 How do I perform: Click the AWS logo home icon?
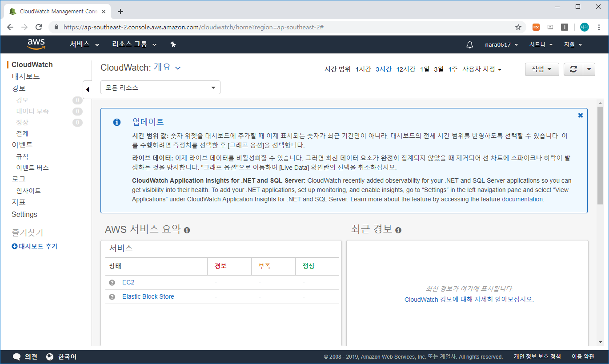[x=36, y=44]
